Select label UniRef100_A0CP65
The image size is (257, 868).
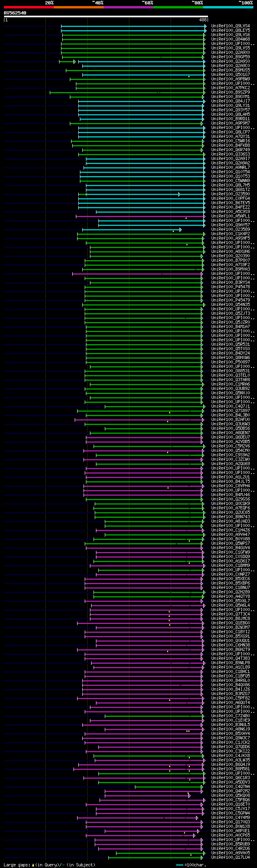(x=230, y=835)
